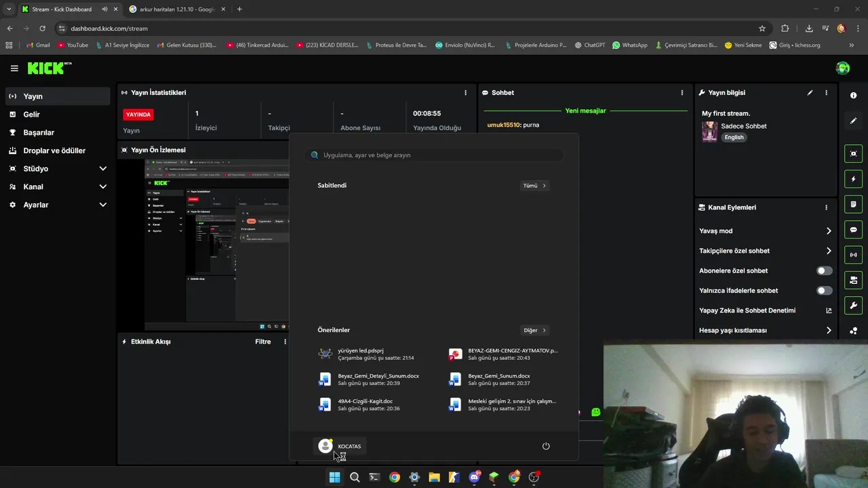Toggle the document widget icon in right rail

[x=853, y=204]
